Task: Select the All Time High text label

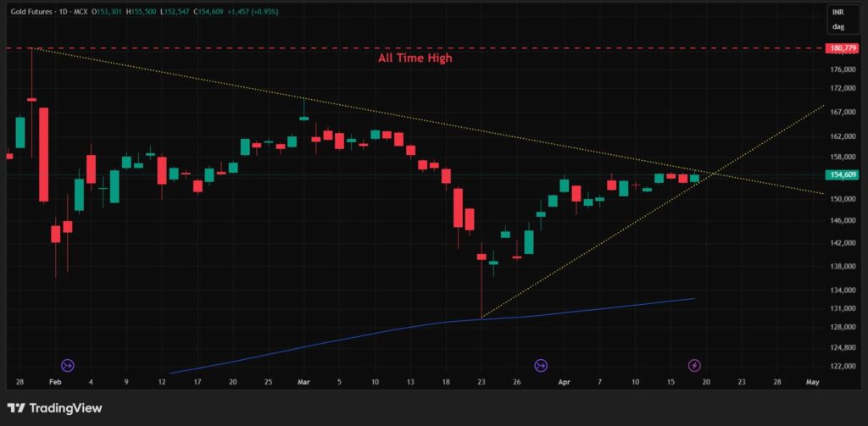Action: pos(415,58)
